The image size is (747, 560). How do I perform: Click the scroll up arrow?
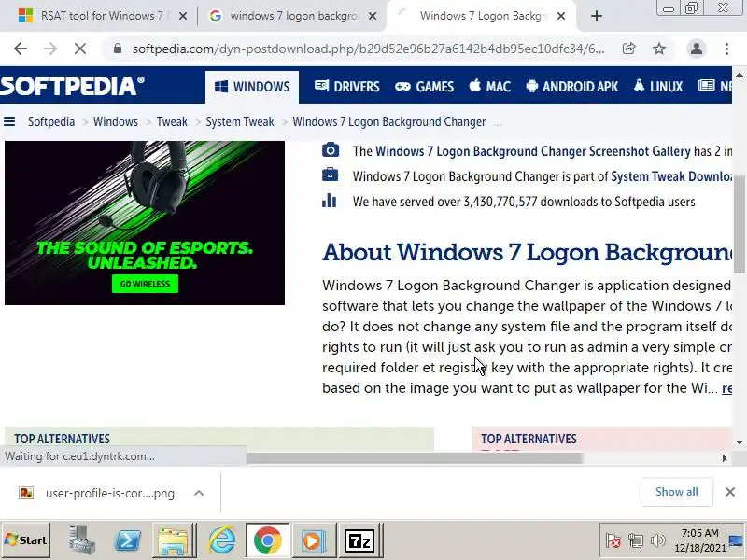740,75
